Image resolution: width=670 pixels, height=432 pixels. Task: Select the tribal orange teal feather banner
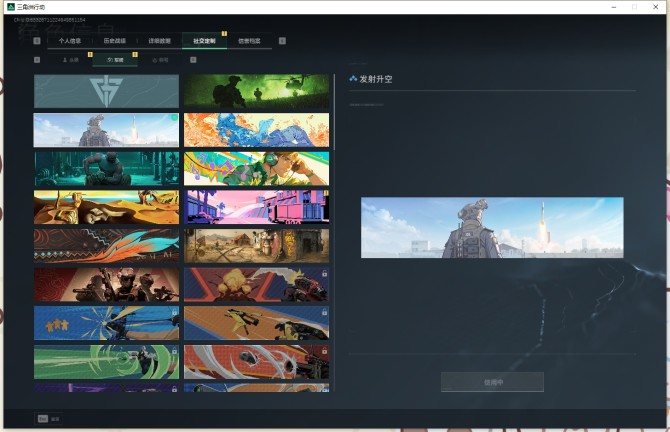pyautogui.click(x=106, y=246)
